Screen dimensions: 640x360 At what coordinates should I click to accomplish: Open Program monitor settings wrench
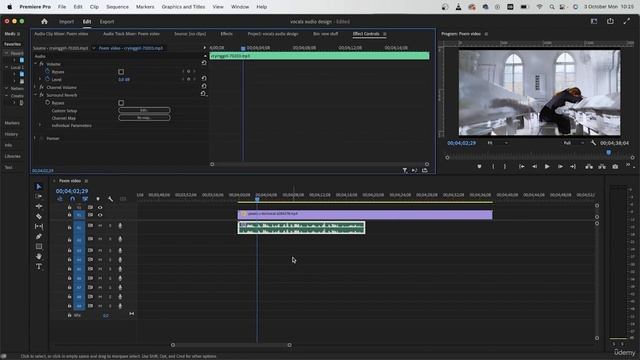[x=593, y=143]
